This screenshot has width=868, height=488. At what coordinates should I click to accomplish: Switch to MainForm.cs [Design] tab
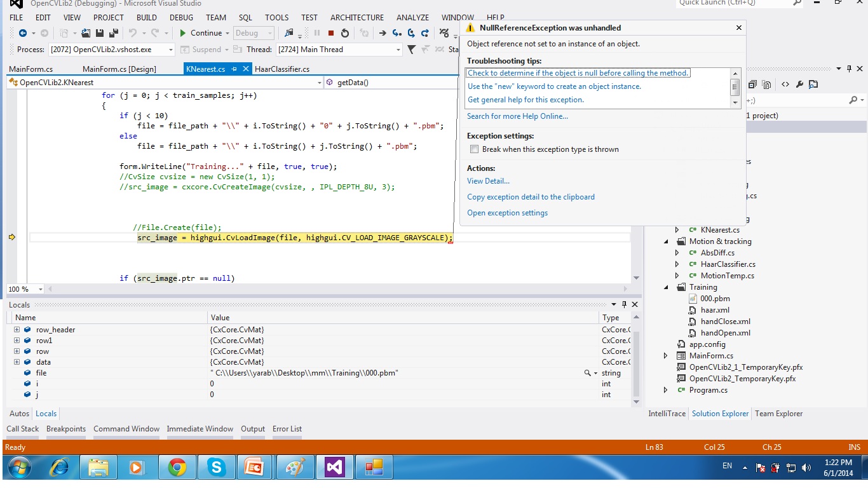click(119, 69)
